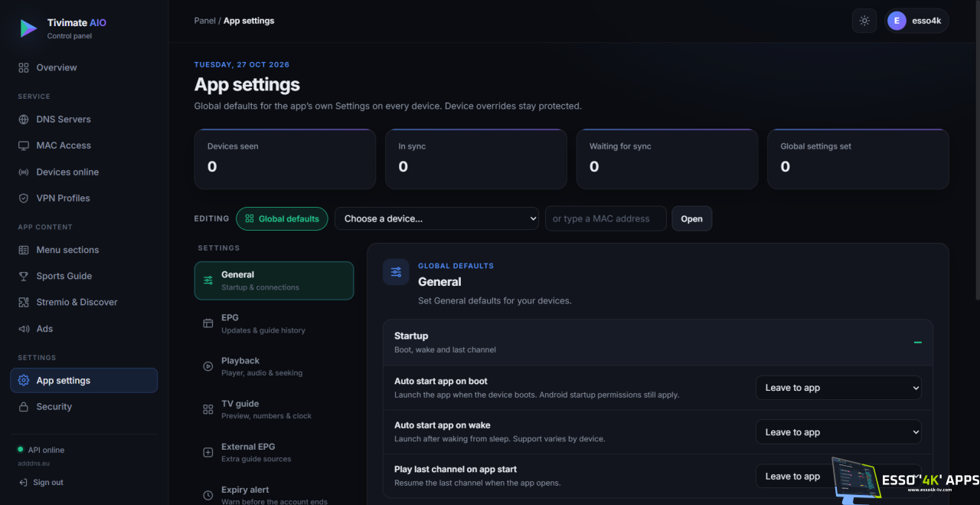Screen dimensions: 980x505
Task: Click the Sports Guide trophy icon
Action: [x=24, y=276]
